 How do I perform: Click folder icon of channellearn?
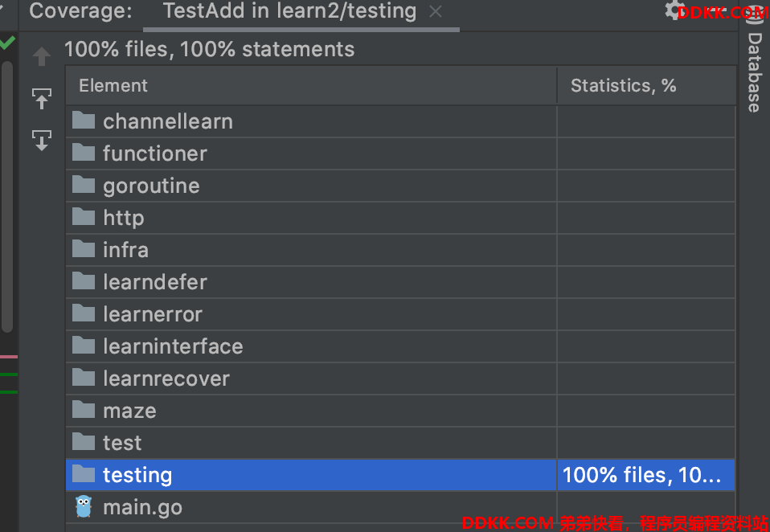click(x=84, y=121)
